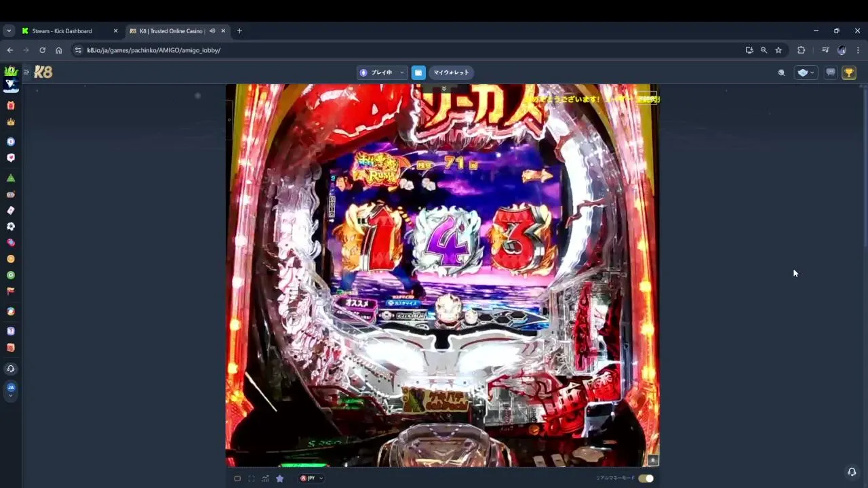
Task: Expand the user avatar dropdown
Action: tap(806, 73)
